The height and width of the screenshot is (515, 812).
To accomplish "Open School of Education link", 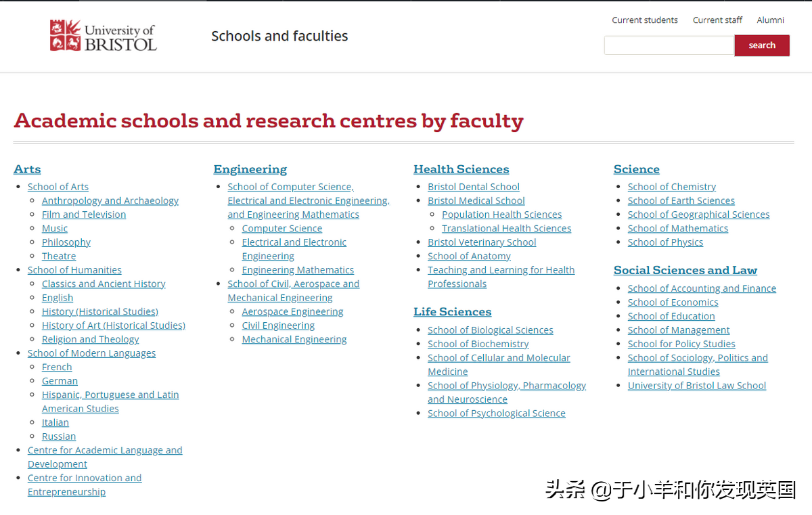I will coord(671,316).
